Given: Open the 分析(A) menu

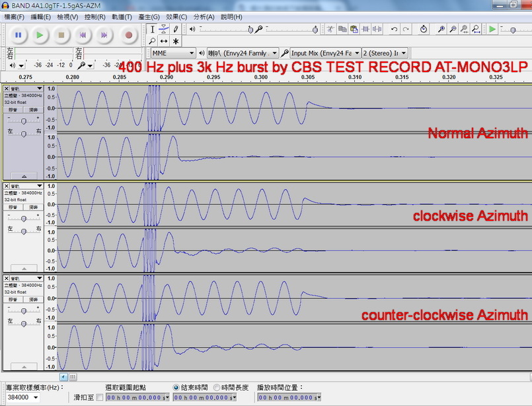Looking at the screenshot, I should (x=204, y=17).
